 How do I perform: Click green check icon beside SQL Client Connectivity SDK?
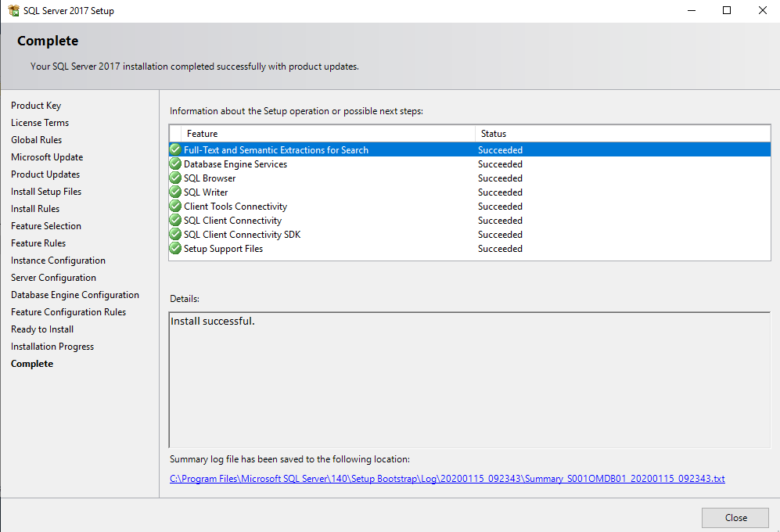(x=175, y=234)
